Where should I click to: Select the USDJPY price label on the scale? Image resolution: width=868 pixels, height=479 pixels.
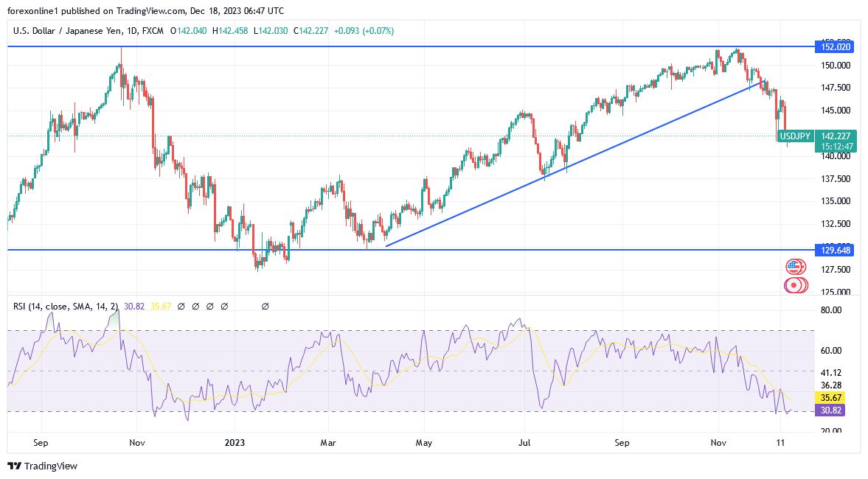pyautogui.click(x=796, y=136)
